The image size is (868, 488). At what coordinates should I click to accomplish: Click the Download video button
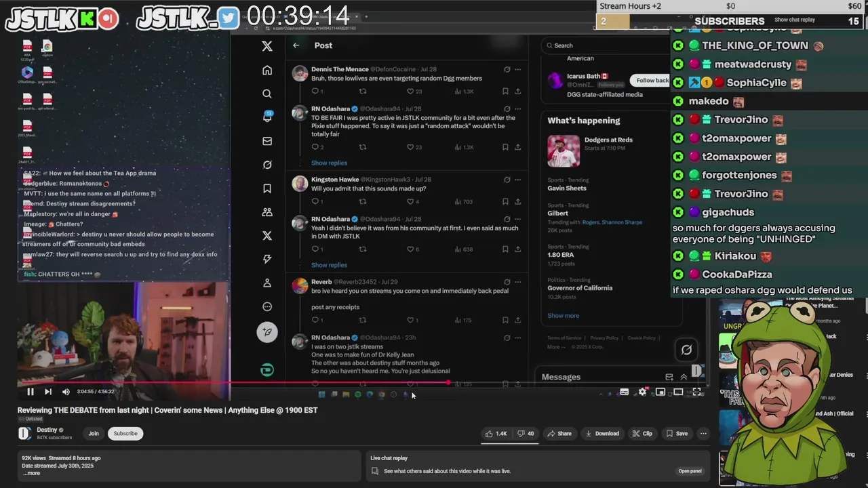602,434
